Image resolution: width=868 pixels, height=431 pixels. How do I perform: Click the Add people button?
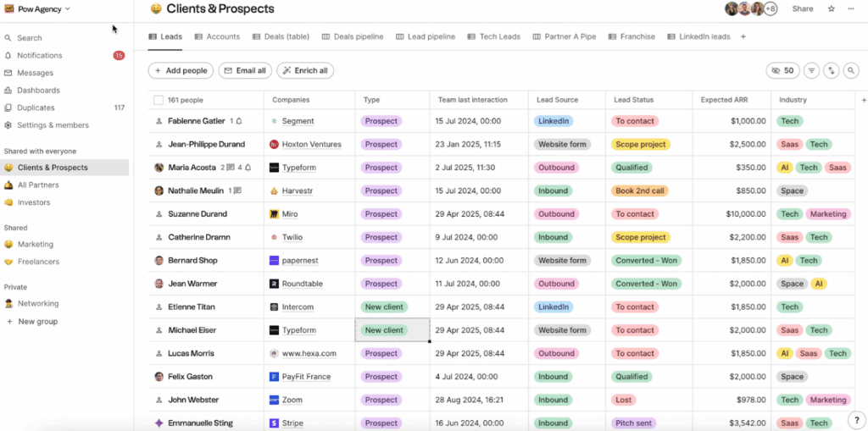(x=181, y=70)
